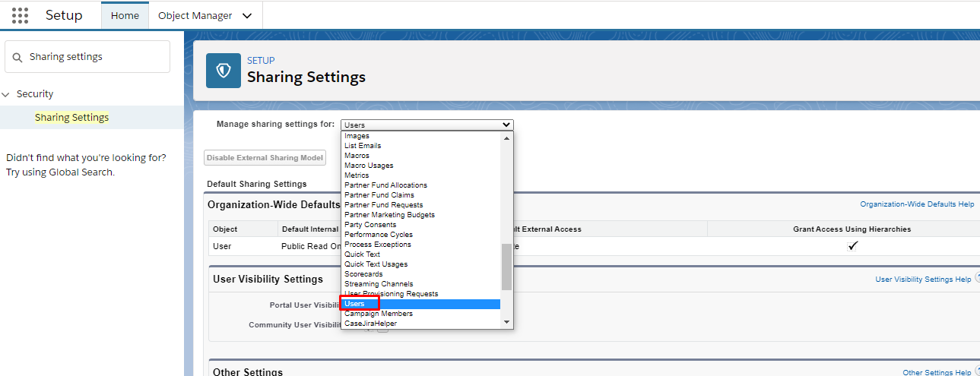Open User Visibility Settings Help link

point(923,280)
